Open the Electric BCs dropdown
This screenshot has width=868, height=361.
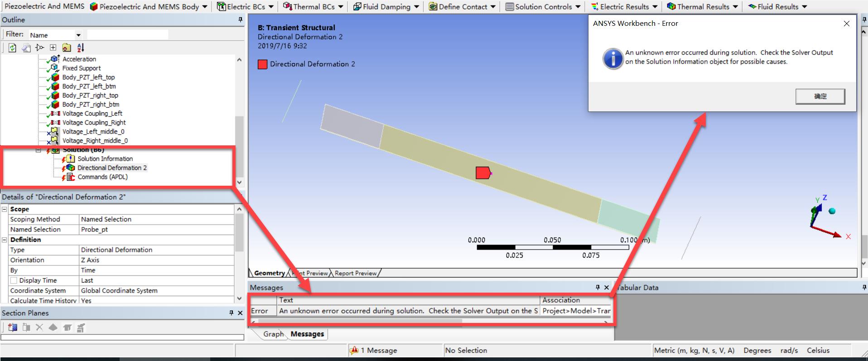(271, 7)
